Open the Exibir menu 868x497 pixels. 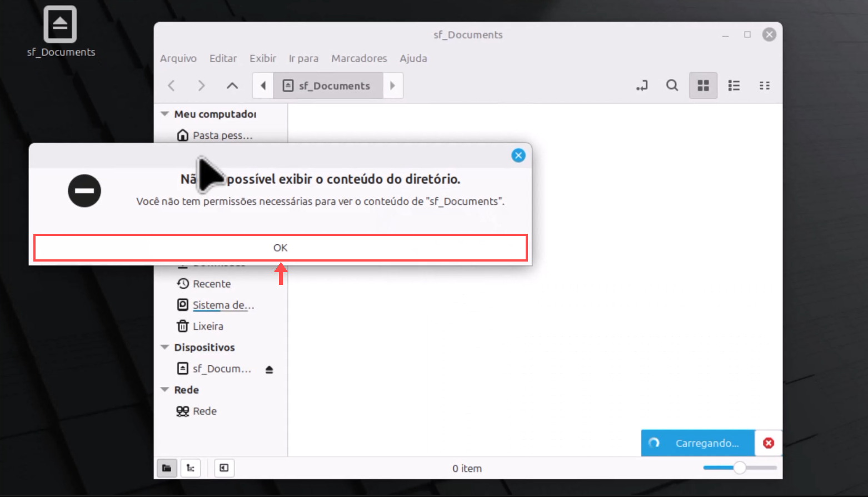point(263,58)
